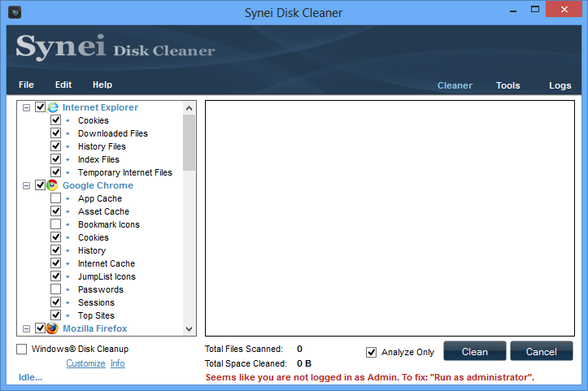The image size is (588, 391).
Task: Click the tree list scroll up arrow
Action: 189,108
